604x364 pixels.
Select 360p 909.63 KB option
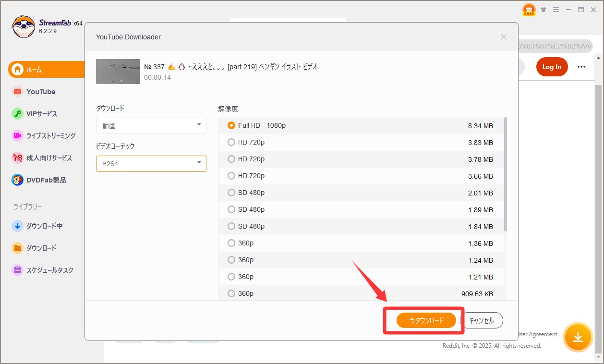coord(361,293)
